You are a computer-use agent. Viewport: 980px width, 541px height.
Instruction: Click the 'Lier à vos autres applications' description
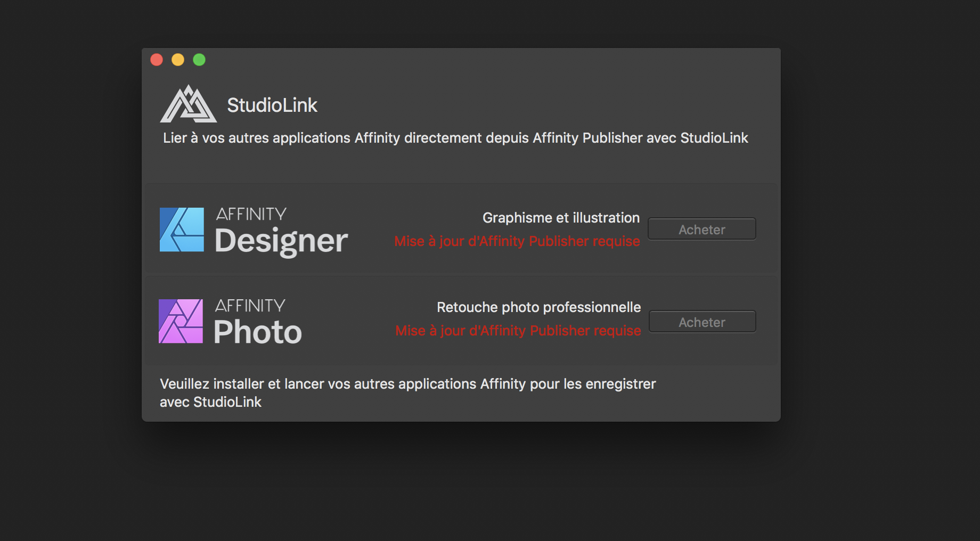(x=455, y=138)
